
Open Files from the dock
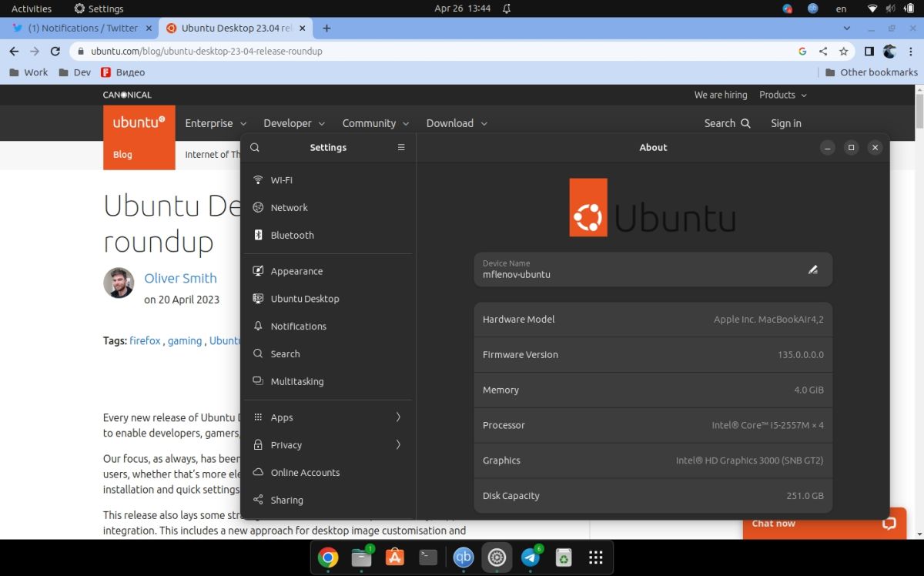pos(361,558)
